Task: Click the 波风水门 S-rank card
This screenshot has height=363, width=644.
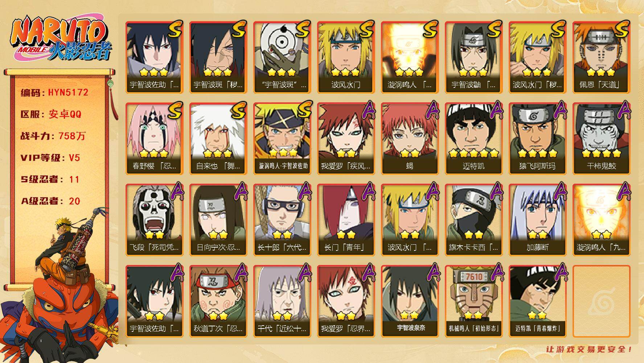Action: click(346, 57)
